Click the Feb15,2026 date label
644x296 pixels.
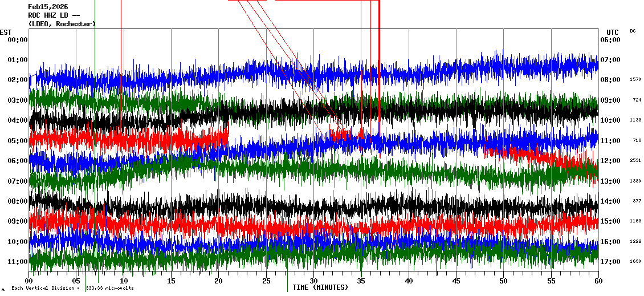[48, 7]
